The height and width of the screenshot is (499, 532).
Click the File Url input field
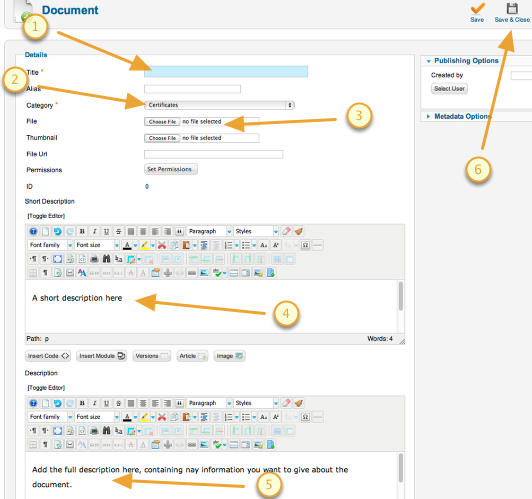(213, 154)
